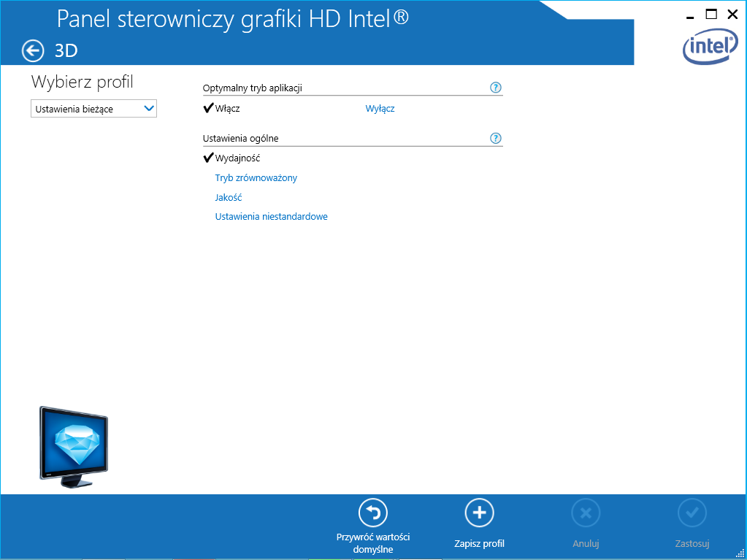Click the 'Ustawienia ogólne' section label

point(240,139)
